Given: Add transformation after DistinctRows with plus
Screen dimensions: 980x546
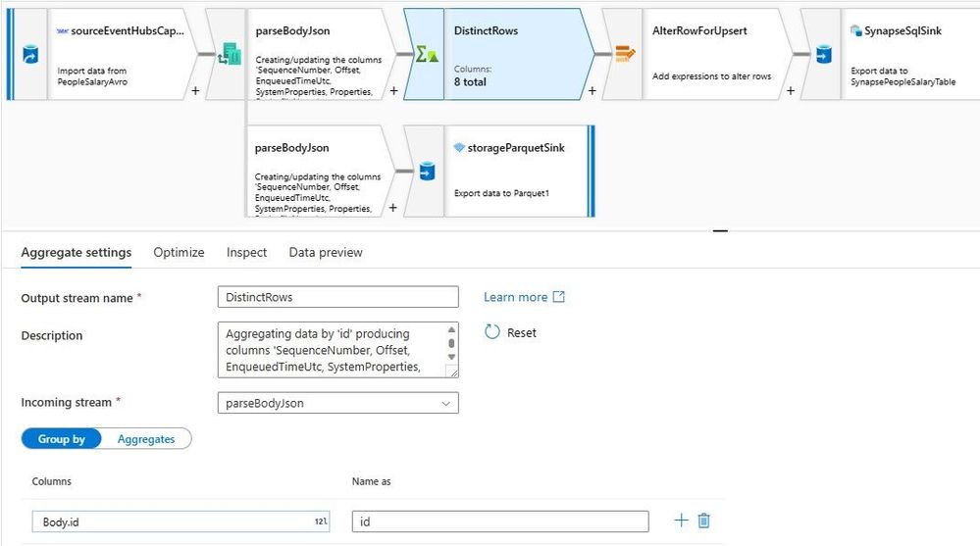Looking at the screenshot, I should coord(592,90).
